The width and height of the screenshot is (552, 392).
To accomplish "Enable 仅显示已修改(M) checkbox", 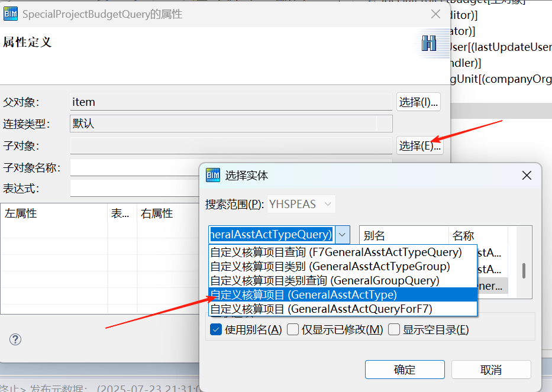I will [x=292, y=330].
